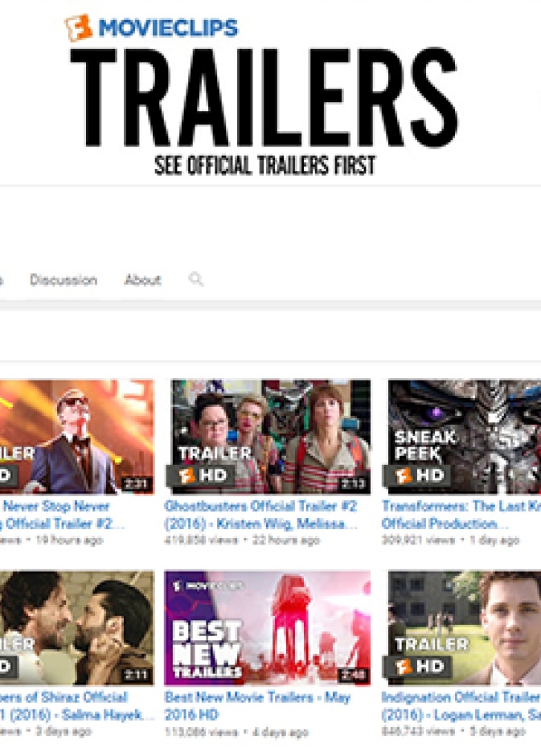Open the Discussion tab
541x756 pixels.
pos(64,280)
